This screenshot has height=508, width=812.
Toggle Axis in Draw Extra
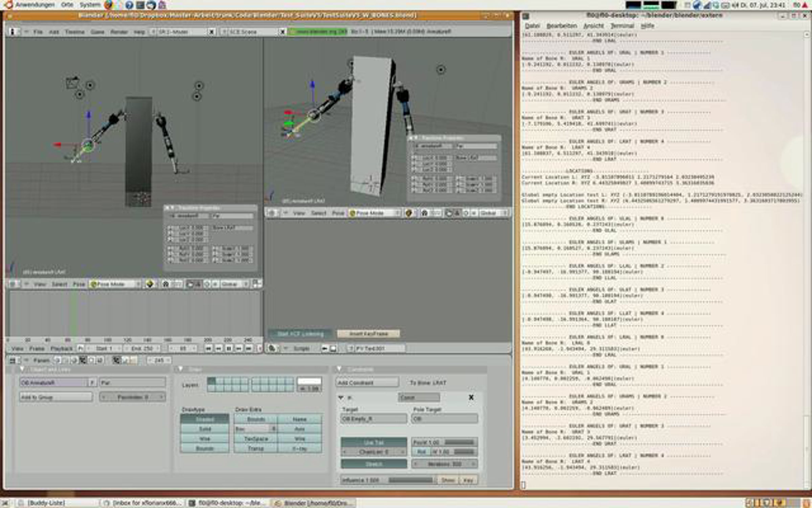tap(299, 429)
